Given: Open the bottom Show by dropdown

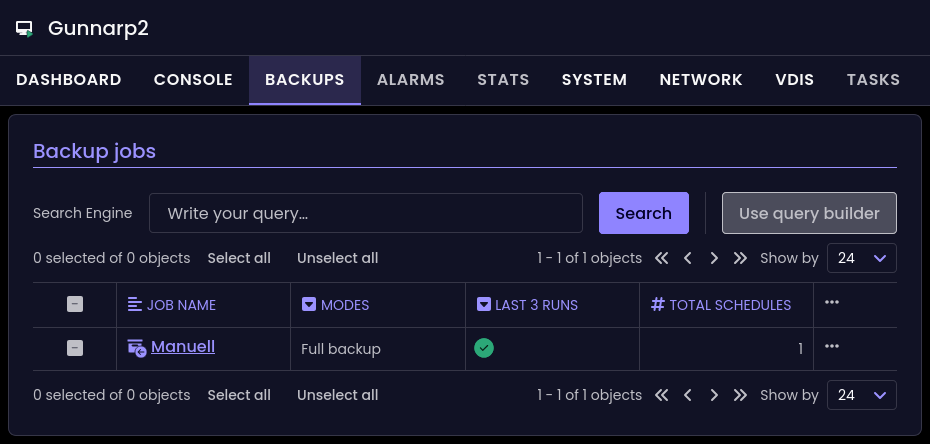Looking at the screenshot, I should click(x=861, y=395).
